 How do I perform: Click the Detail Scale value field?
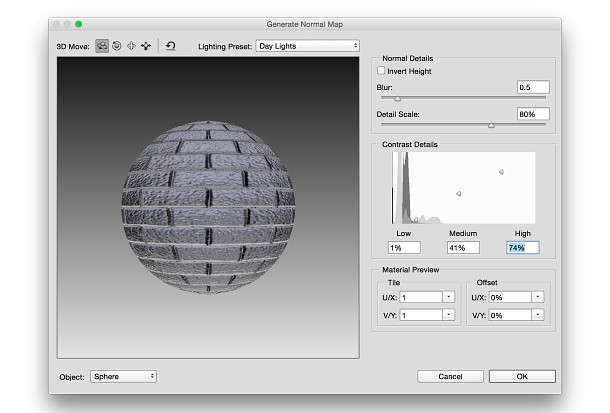(x=533, y=114)
